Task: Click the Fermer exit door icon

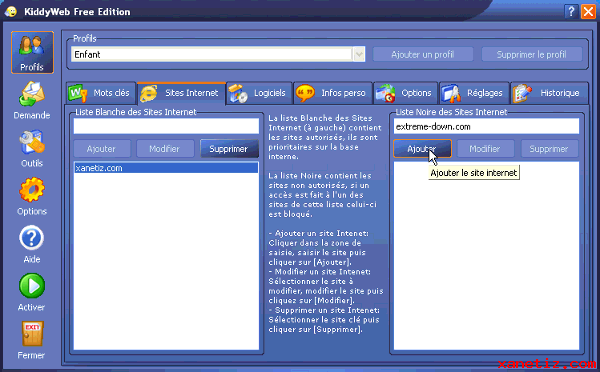Action: (32, 334)
